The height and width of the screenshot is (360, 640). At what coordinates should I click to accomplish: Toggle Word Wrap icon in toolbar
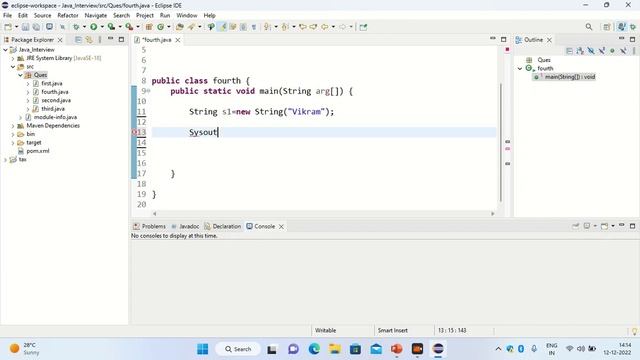[233, 27]
